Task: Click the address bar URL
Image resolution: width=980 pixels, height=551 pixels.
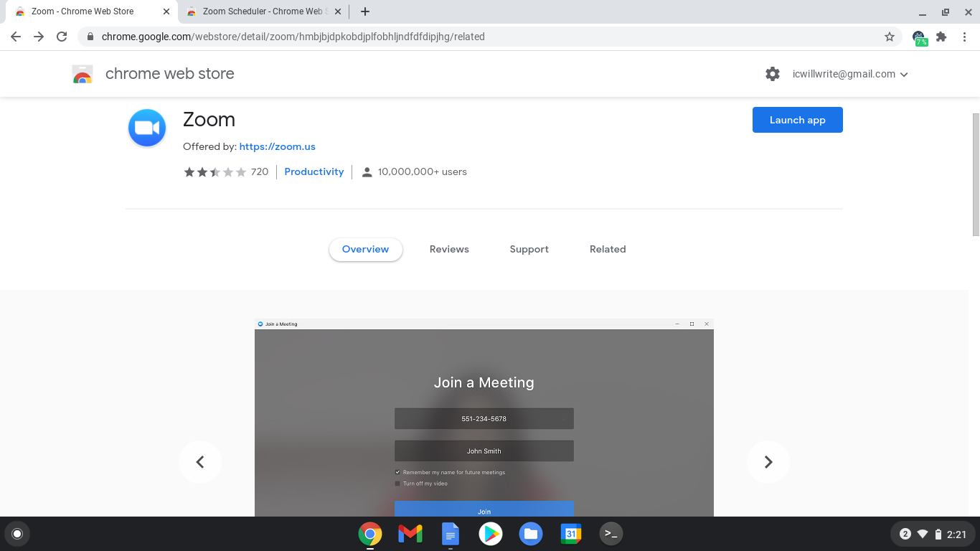Action: (293, 37)
